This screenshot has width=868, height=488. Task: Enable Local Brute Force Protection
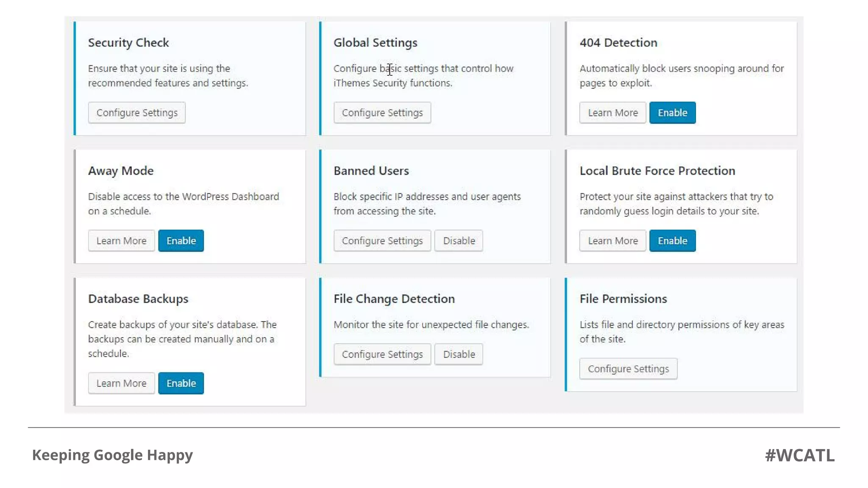(672, 241)
